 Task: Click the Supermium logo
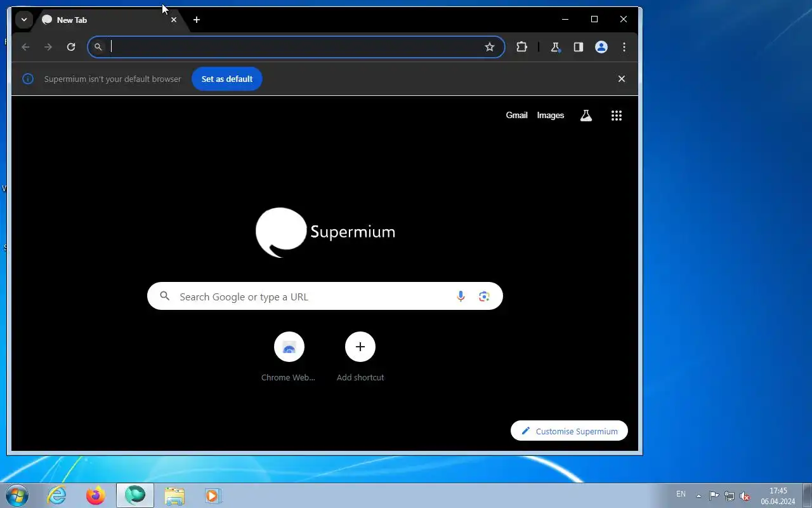(325, 232)
